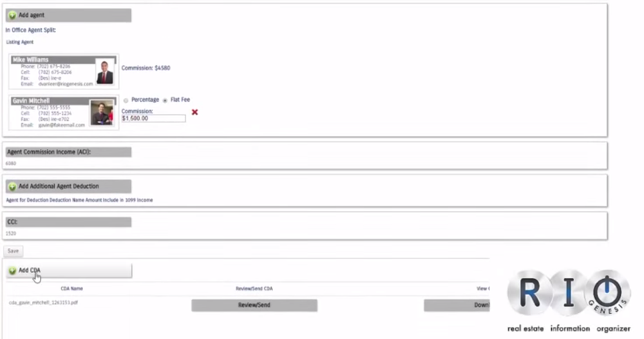This screenshot has height=339, width=644.
Task: Expand the Agent Commission Income (ACI) header
Action: pyautogui.click(x=68, y=152)
